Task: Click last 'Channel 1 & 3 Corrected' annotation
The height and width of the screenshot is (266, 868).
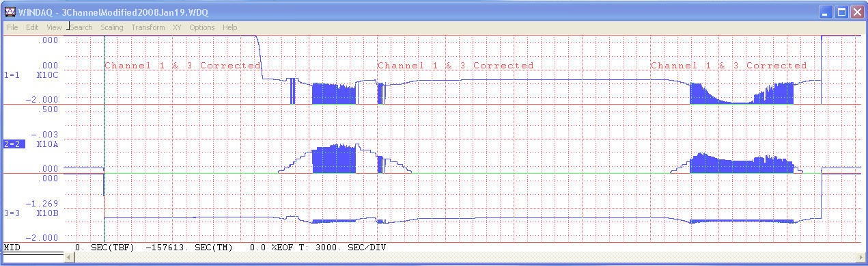Action: [x=729, y=66]
